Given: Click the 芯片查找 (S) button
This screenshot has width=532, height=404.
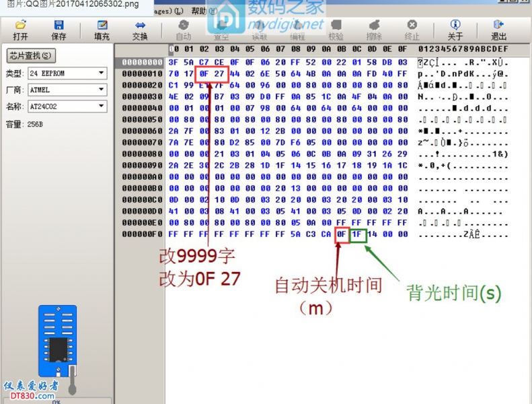Looking at the screenshot, I should point(31,55).
